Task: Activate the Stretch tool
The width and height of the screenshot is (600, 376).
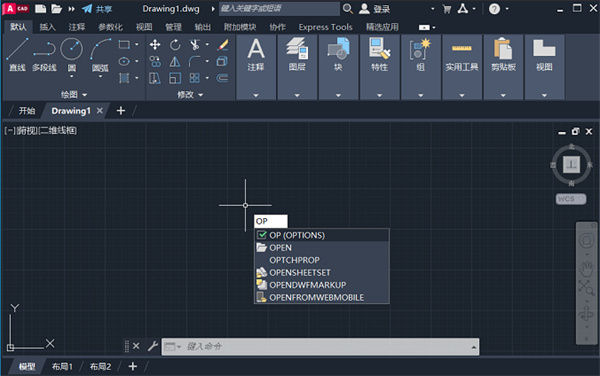Action: tap(155, 78)
